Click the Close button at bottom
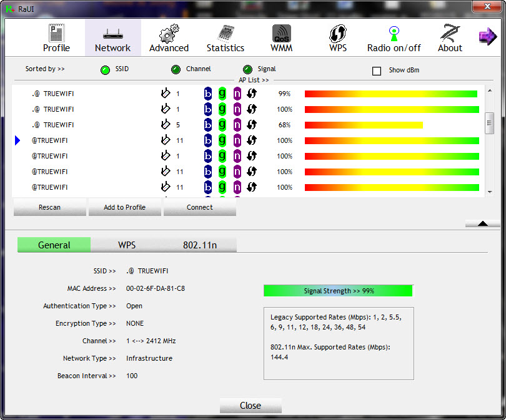Viewport: 506px width, 420px height. tap(251, 405)
